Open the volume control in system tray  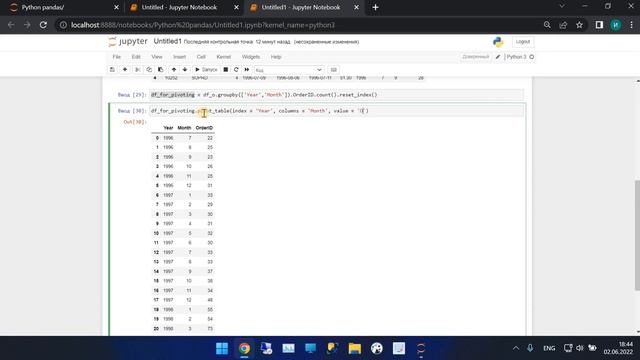point(580,348)
